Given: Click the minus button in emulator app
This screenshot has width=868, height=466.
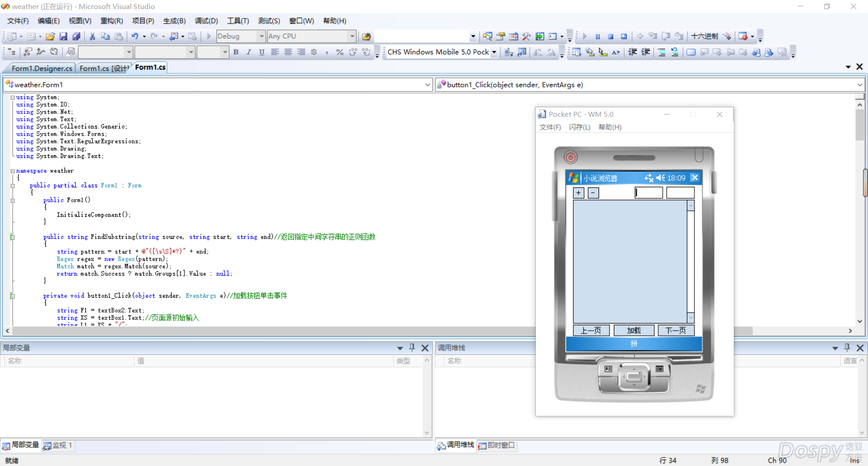Looking at the screenshot, I should 593,193.
